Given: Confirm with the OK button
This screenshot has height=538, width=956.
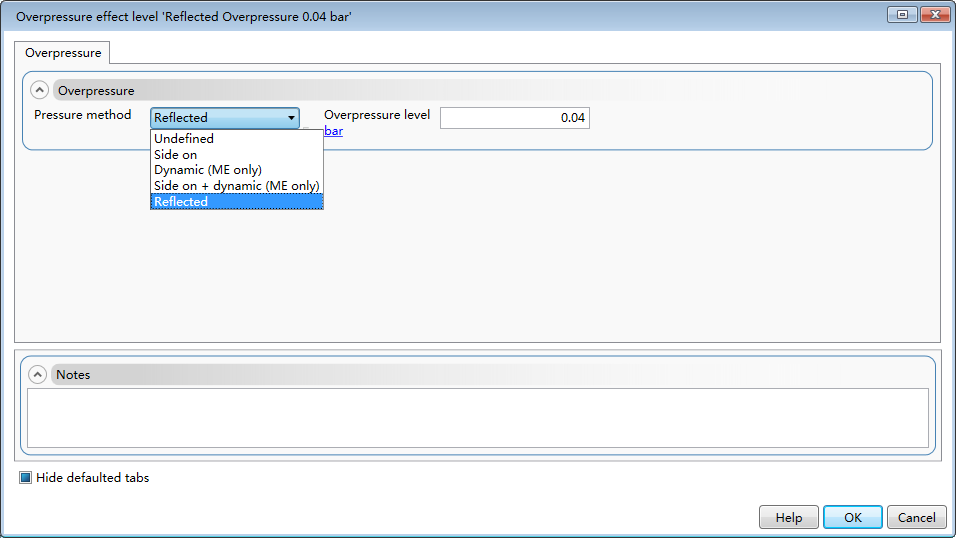Looking at the screenshot, I should click(x=852, y=517).
